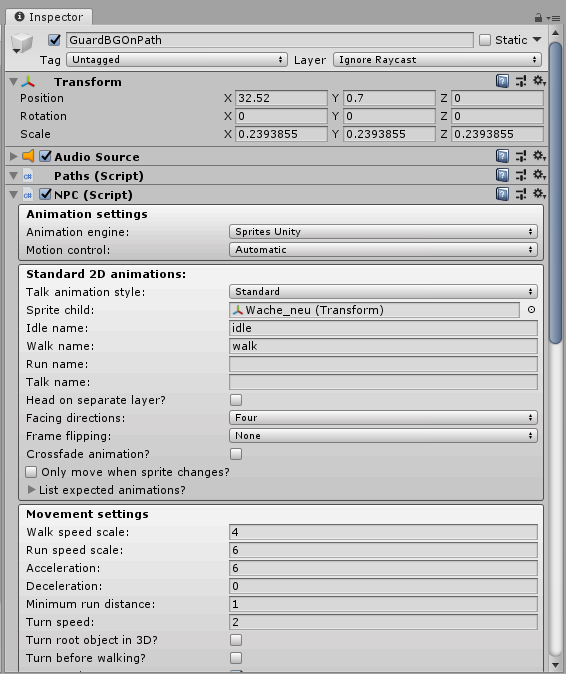The width and height of the screenshot is (566, 674).
Task: Click the Idle name field
Action: 383,328
